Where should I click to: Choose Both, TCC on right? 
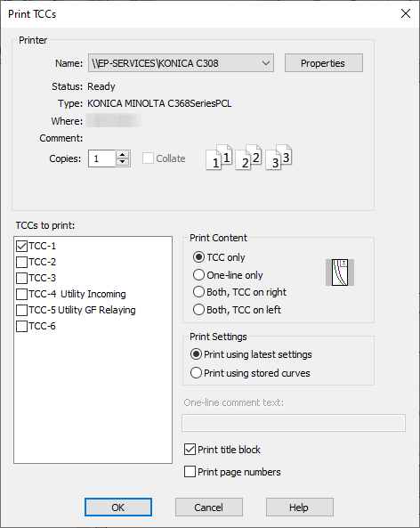(x=198, y=292)
